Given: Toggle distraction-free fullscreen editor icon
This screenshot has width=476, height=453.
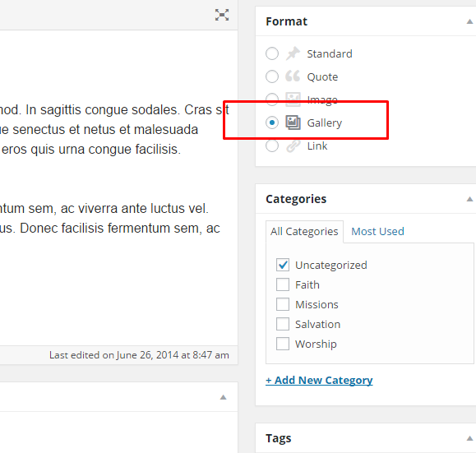Looking at the screenshot, I should pyautogui.click(x=222, y=15).
